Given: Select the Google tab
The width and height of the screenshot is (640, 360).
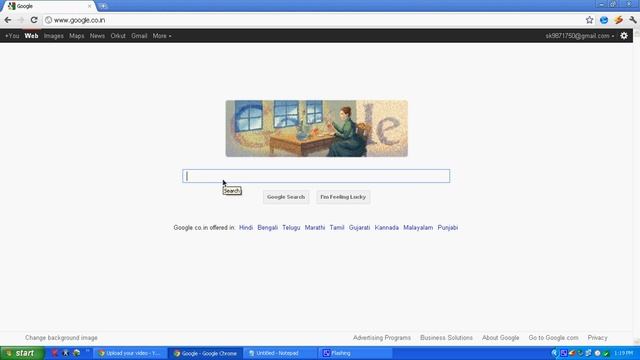Looking at the screenshot, I should click(x=48, y=6).
